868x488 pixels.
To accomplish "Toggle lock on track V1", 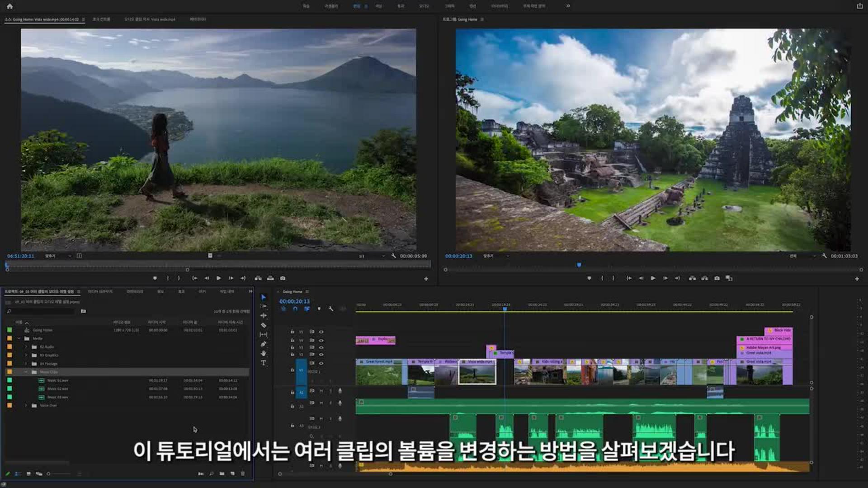I will (292, 370).
